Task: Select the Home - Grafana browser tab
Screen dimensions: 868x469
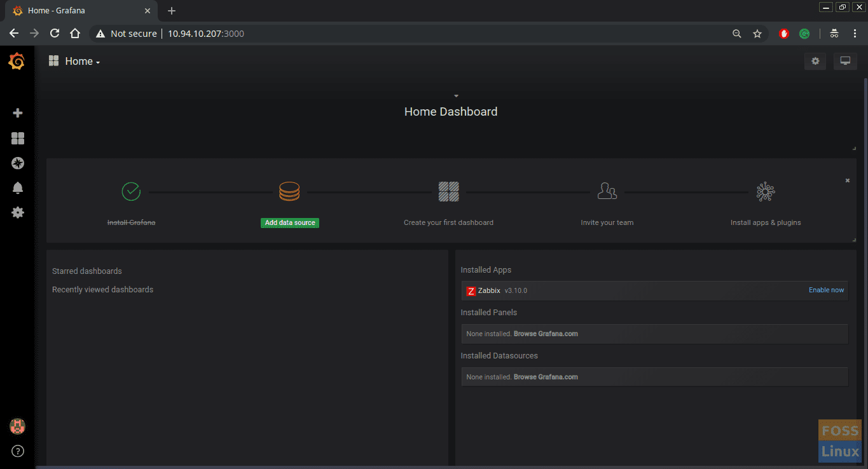Action: (x=80, y=10)
